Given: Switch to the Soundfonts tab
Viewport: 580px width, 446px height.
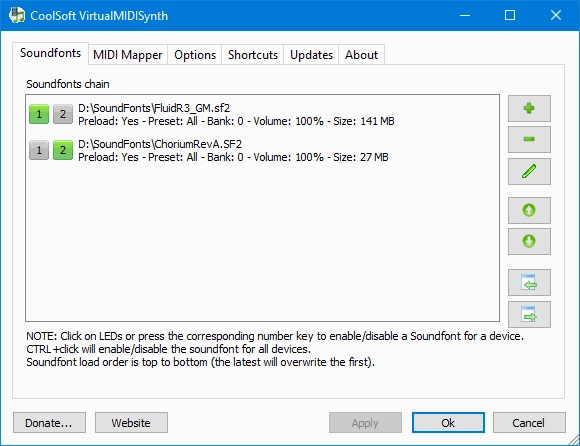Looking at the screenshot, I should (x=50, y=53).
